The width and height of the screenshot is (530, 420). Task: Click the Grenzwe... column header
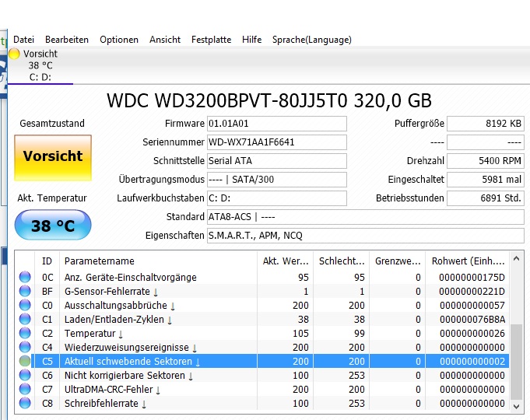pyautogui.click(x=398, y=261)
